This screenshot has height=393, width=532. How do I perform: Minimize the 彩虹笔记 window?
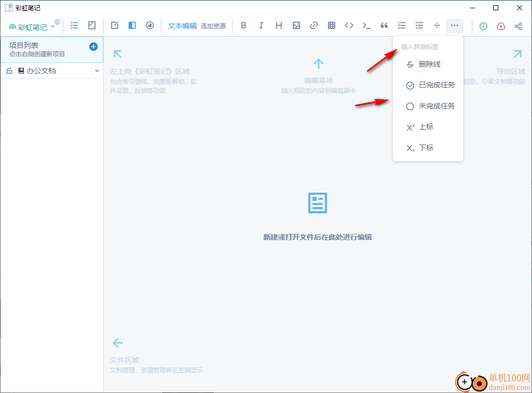(473, 8)
